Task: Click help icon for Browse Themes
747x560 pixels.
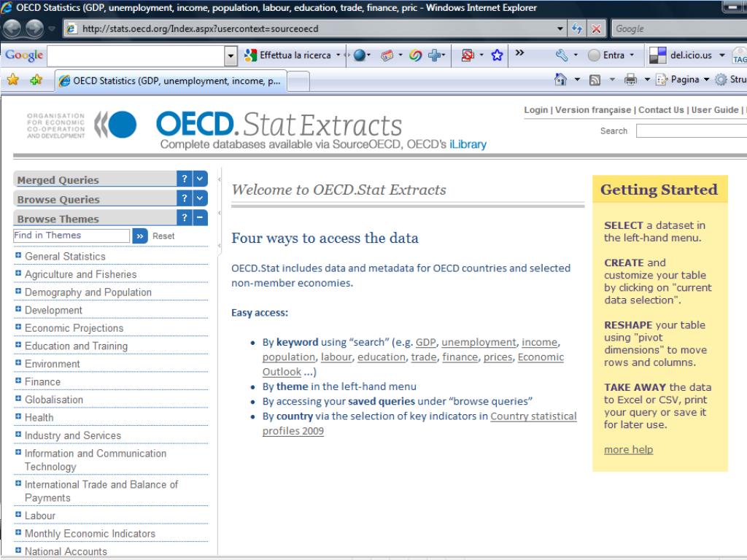Action: pos(185,217)
